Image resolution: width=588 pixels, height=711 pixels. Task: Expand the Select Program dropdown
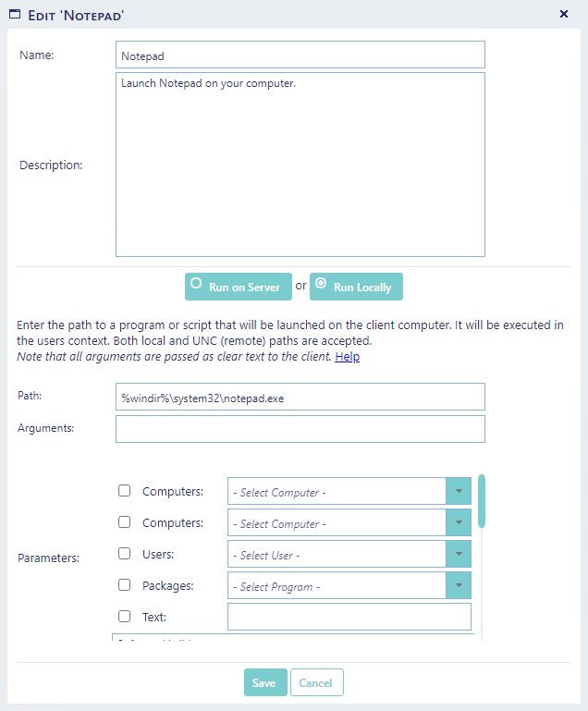[459, 586]
